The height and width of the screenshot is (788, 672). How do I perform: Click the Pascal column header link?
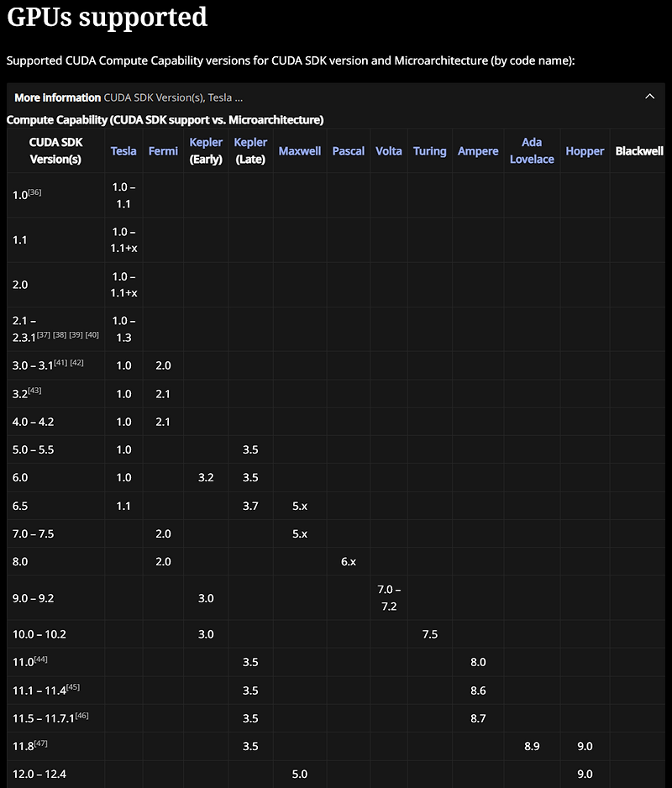pos(348,150)
